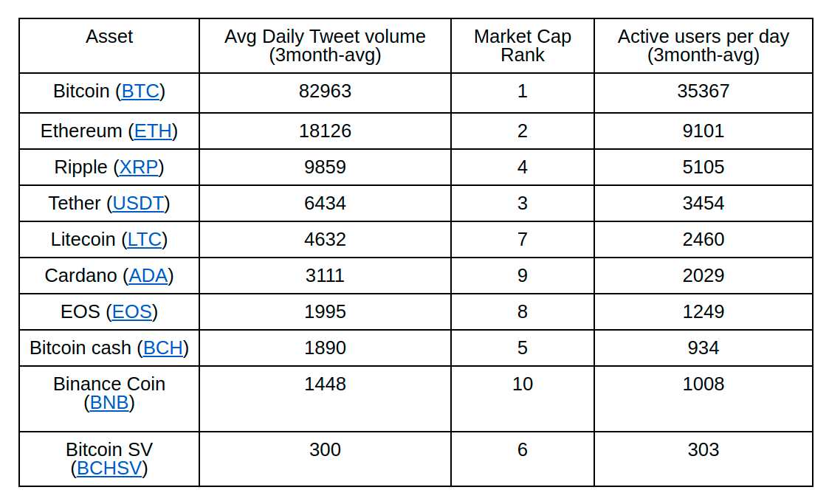Click Bitcoin's tweet volume cell 82963
The width and height of the screenshot is (829, 504).
pyautogui.click(x=325, y=92)
